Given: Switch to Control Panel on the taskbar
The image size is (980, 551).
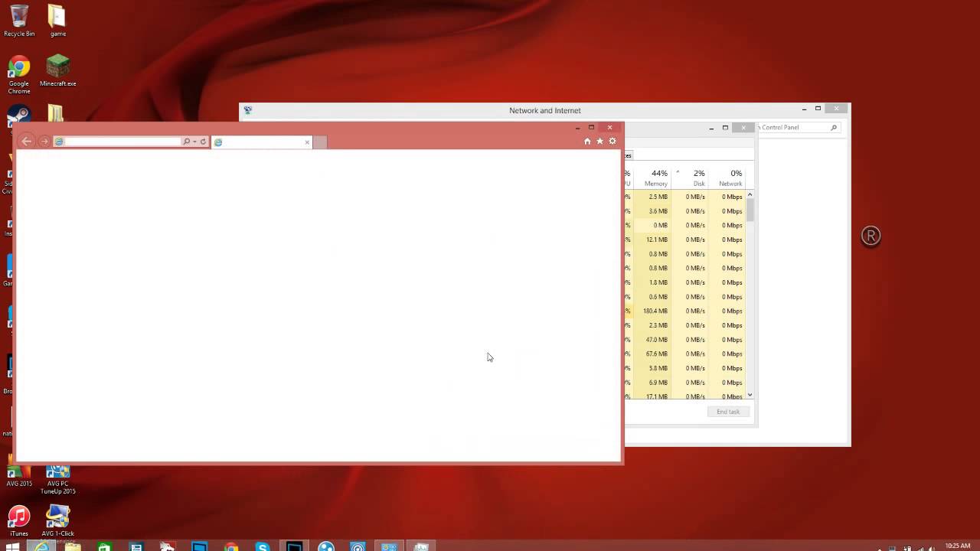Looking at the screenshot, I should pos(389,546).
